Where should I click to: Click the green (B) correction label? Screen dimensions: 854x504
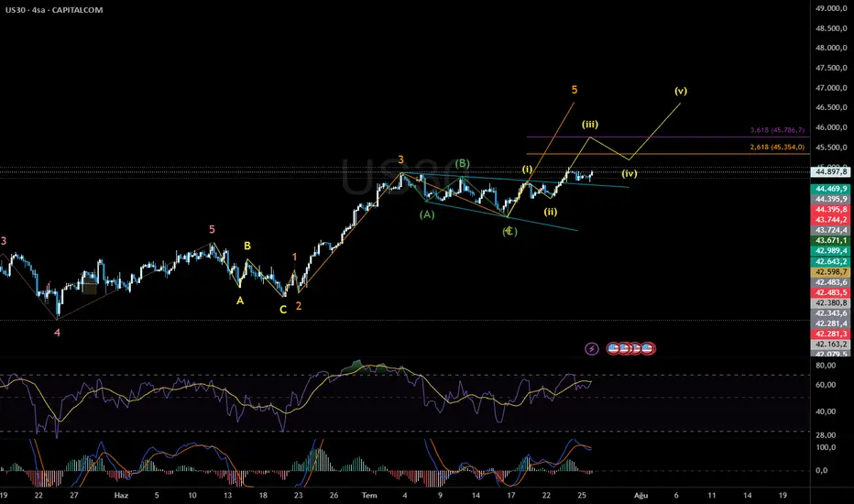tap(462, 163)
